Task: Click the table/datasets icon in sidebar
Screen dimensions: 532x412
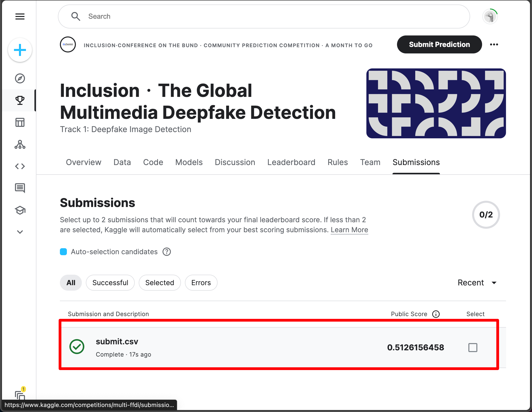Action: [20, 122]
